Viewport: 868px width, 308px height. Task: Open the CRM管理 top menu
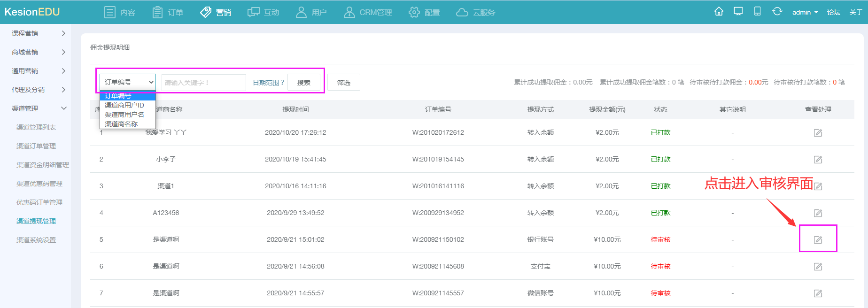click(368, 12)
